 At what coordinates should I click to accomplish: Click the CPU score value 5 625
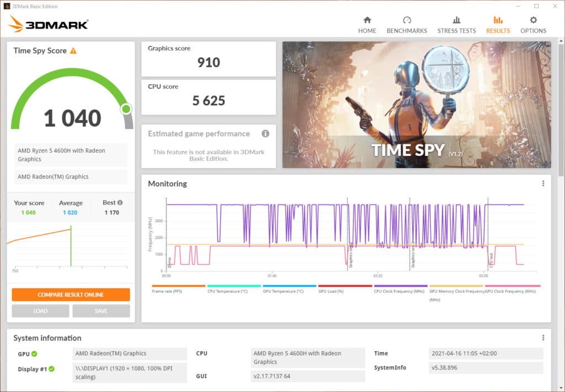209,101
